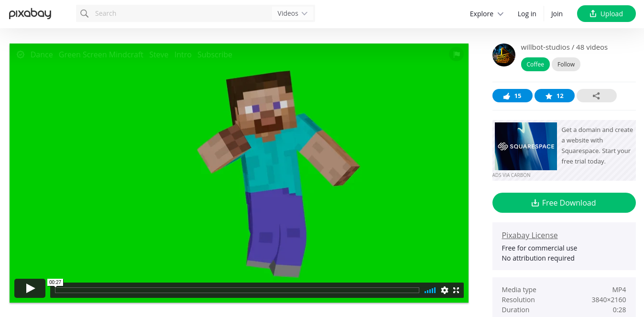Add video to favorites with star
644x317 pixels.
click(555, 96)
